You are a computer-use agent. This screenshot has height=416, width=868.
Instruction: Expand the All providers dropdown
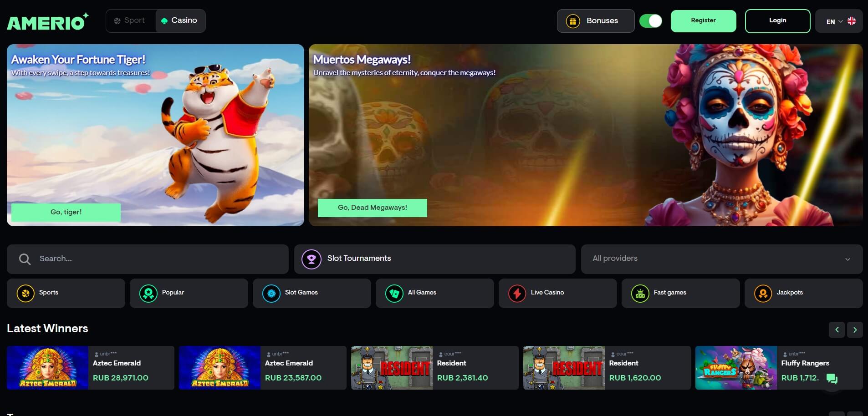(722, 259)
